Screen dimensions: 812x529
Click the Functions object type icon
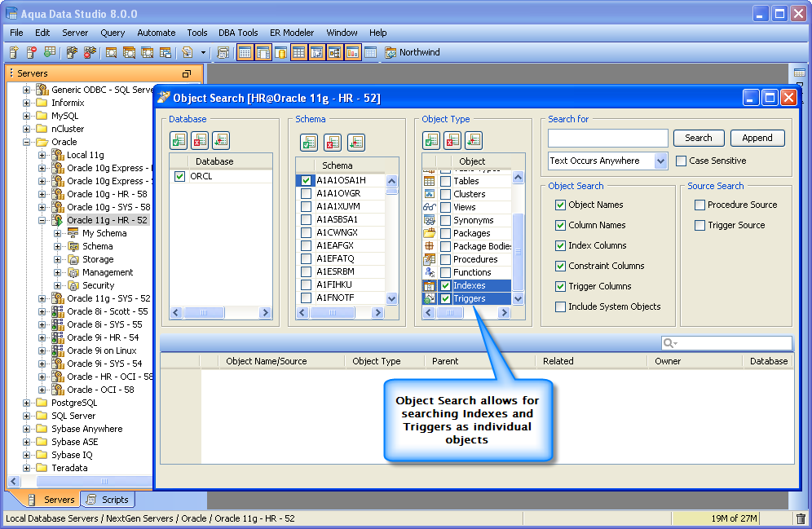coord(430,272)
